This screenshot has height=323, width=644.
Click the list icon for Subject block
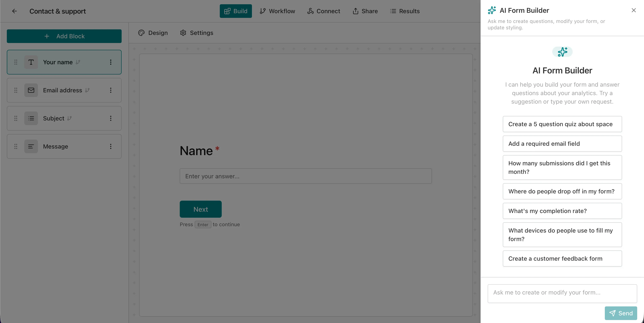pos(31,118)
